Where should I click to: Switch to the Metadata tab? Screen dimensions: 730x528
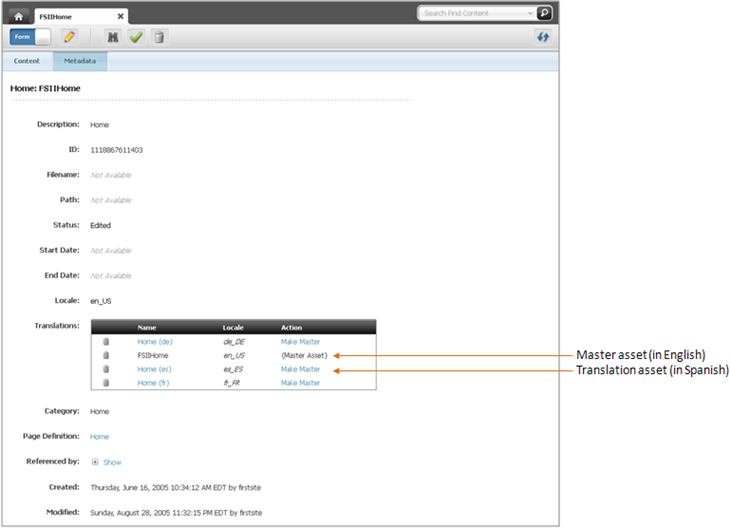(x=80, y=61)
